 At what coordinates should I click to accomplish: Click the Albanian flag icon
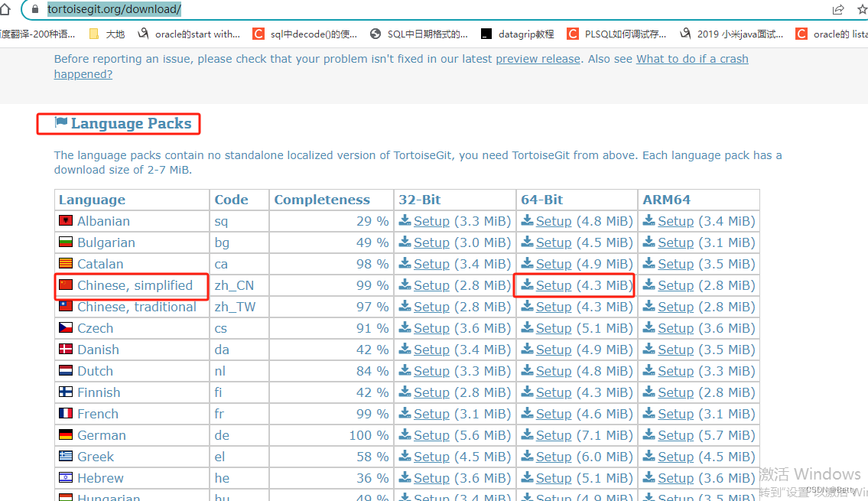point(66,221)
